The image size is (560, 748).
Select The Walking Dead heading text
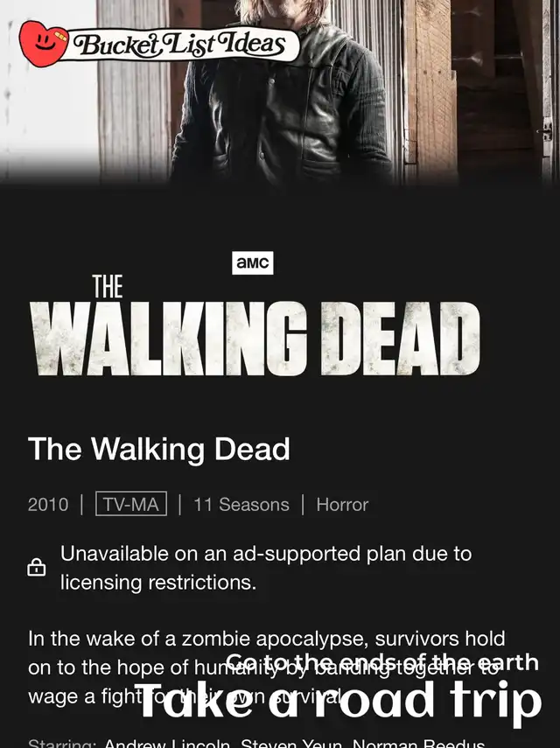click(x=159, y=449)
